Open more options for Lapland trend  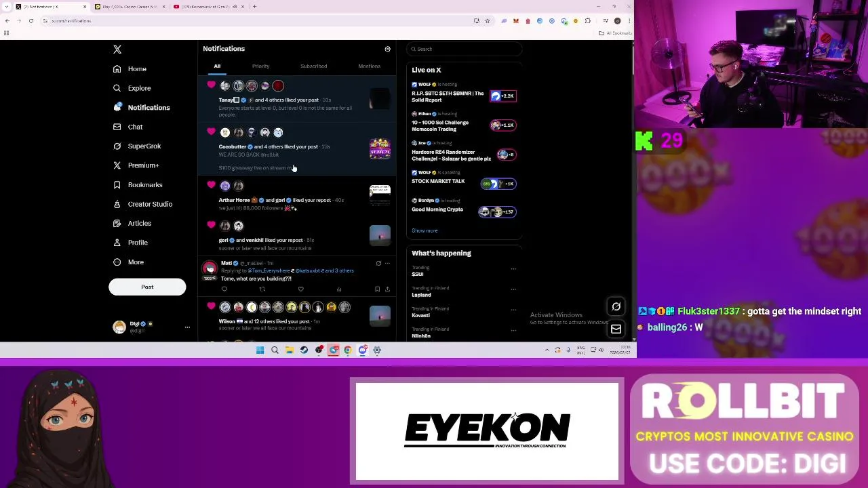pos(513,289)
